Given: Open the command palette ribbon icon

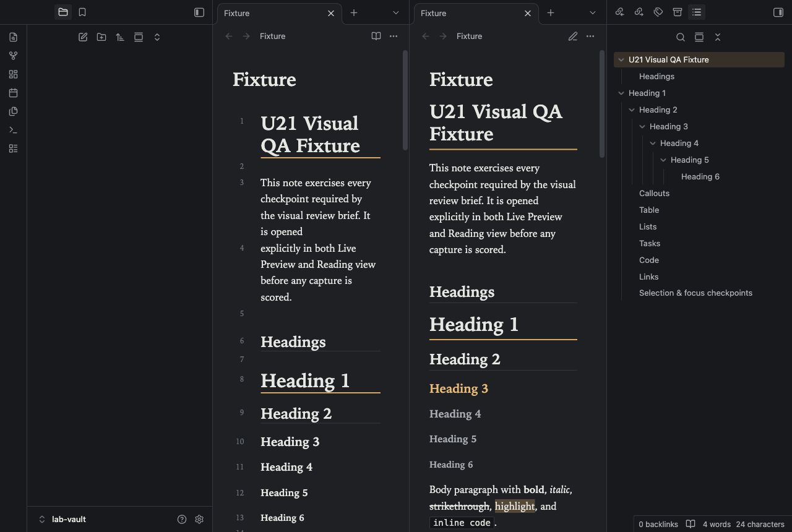Looking at the screenshot, I should click(x=13, y=130).
